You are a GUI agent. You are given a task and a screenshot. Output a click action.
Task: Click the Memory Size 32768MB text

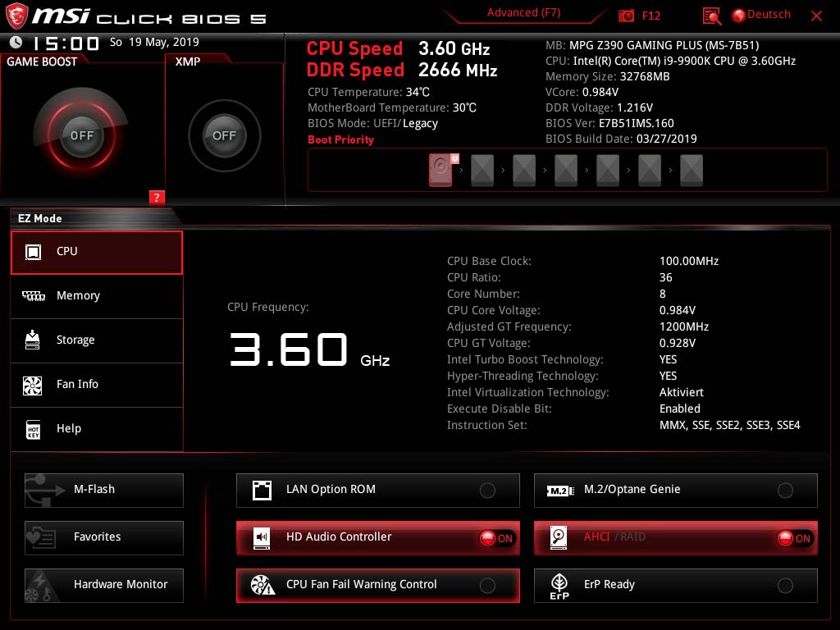tap(608, 76)
